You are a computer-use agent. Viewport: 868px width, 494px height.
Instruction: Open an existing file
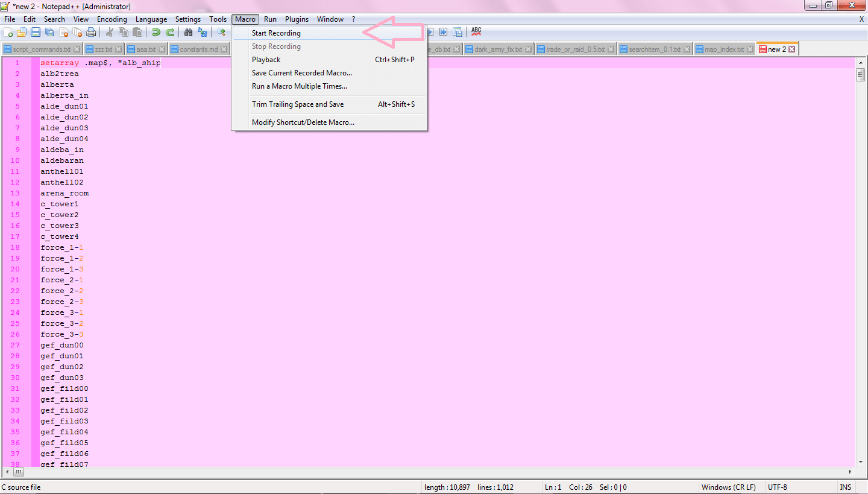point(22,31)
